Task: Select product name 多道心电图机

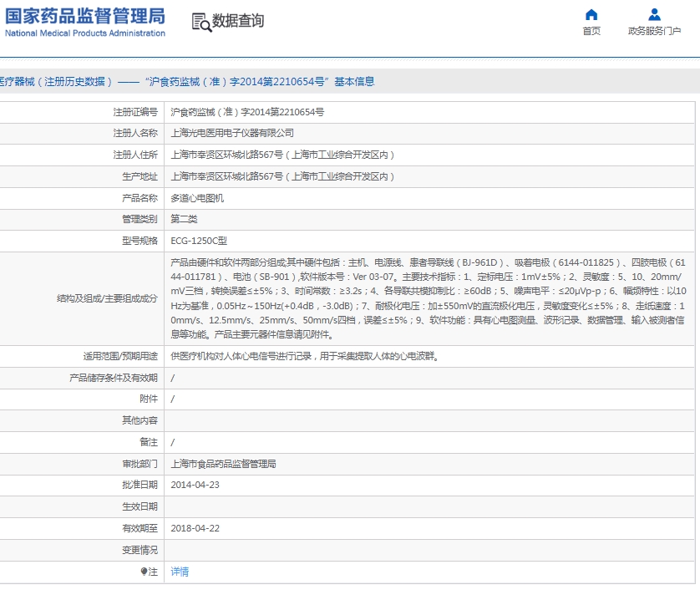Action: tap(197, 198)
